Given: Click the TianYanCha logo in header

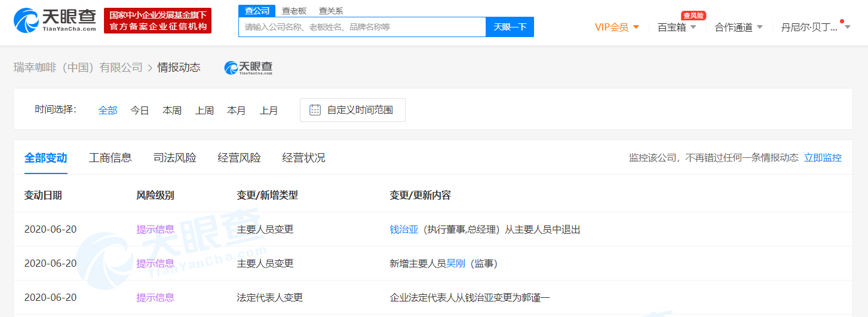Looking at the screenshot, I should [54, 20].
